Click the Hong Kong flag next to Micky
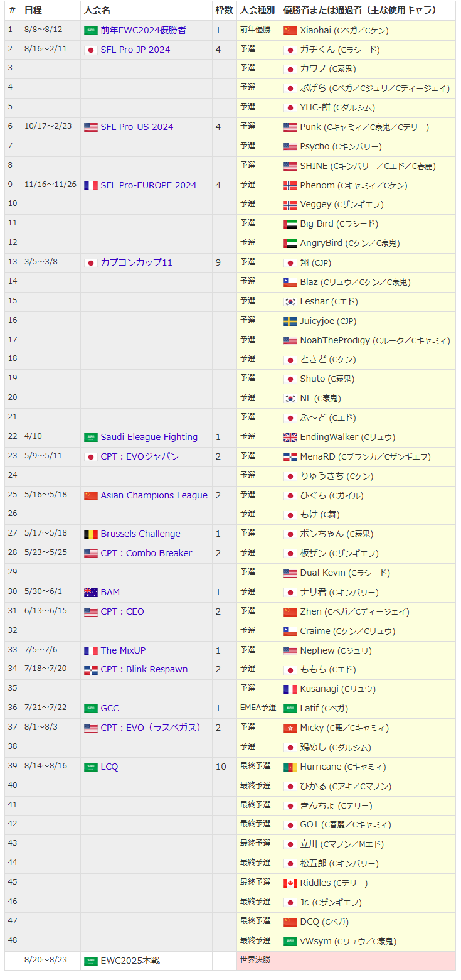Screen dimensions: 461x980 tap(290, 728)
